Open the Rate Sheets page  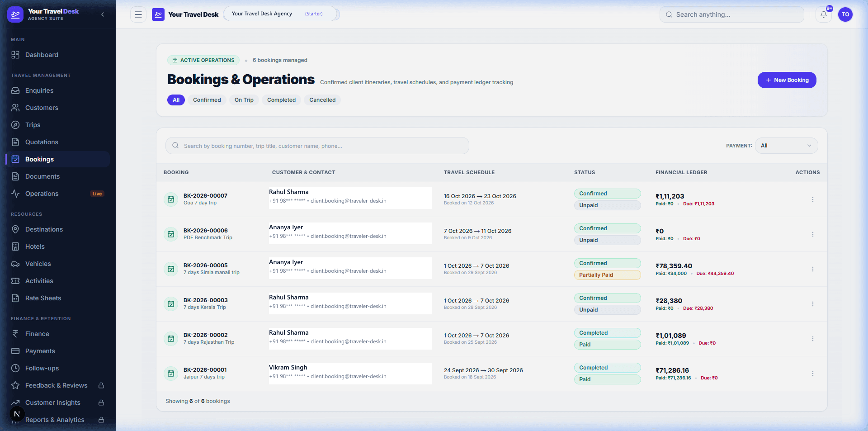pos(58,298)
